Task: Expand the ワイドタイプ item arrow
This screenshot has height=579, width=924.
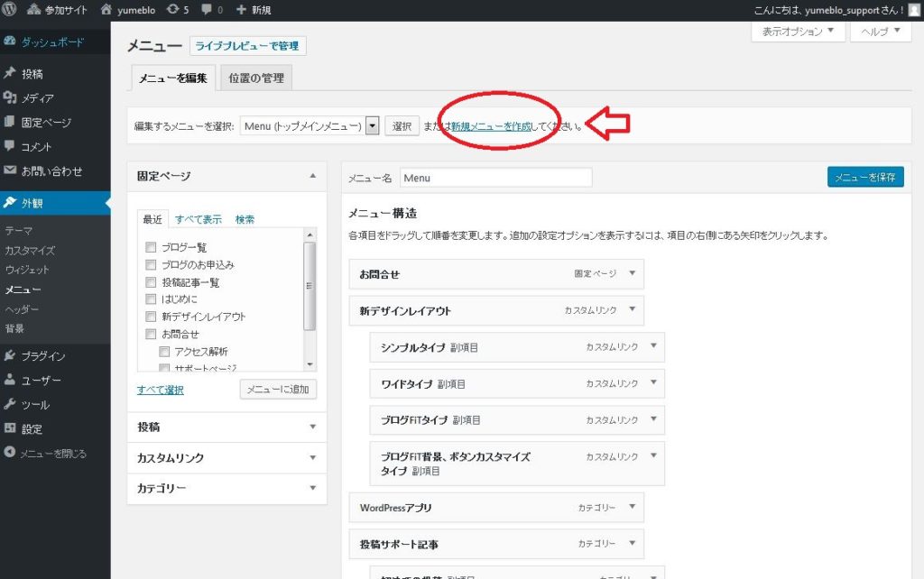Action: click(653, 383)
